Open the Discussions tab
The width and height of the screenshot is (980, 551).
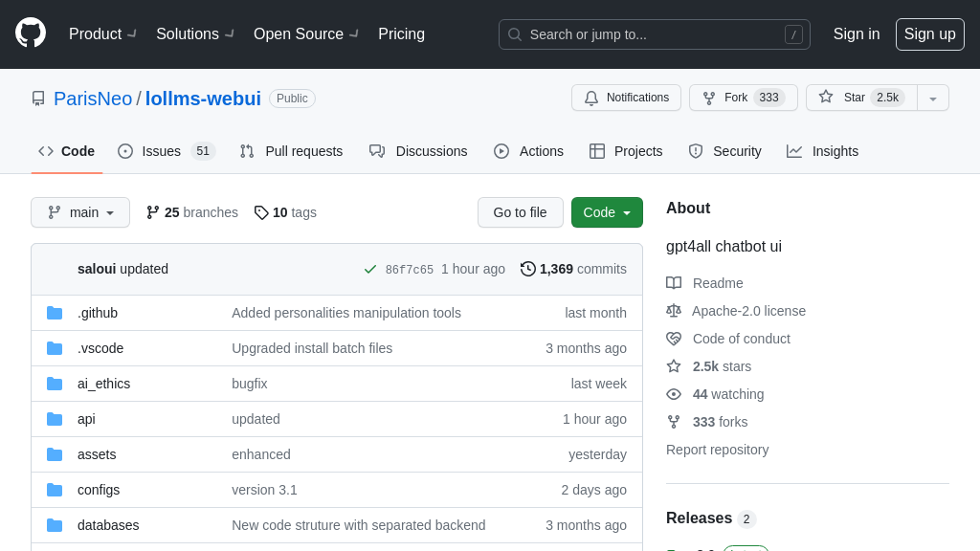click(418, 151)
